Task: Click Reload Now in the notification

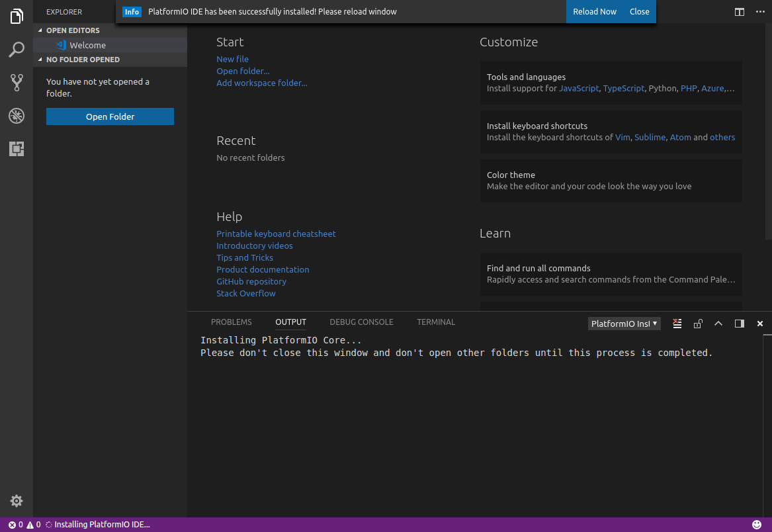Action: pos(594,11)
